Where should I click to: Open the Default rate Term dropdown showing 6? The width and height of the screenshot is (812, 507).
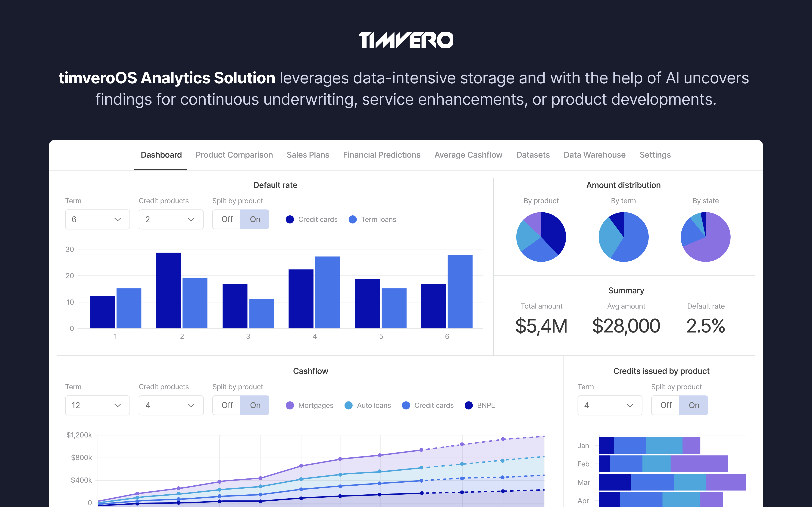point(97,219)
